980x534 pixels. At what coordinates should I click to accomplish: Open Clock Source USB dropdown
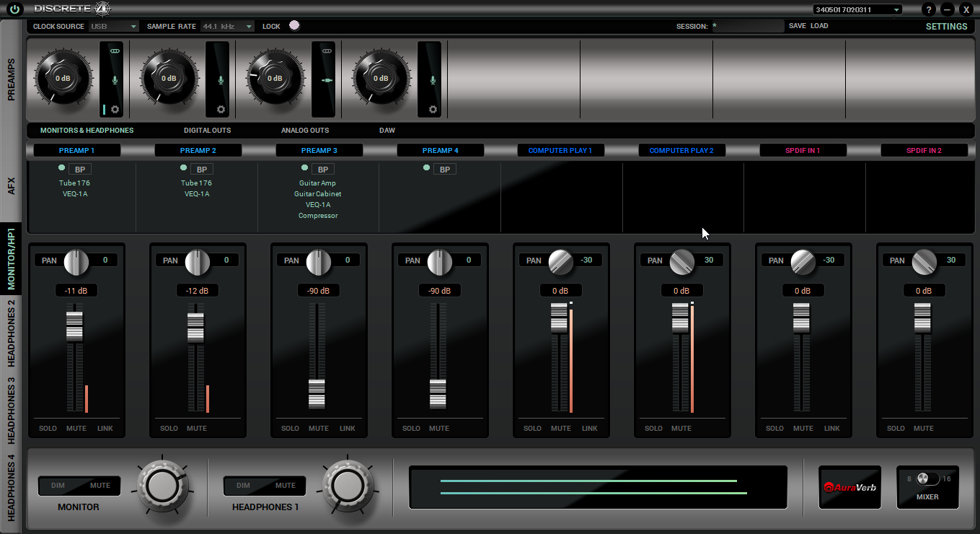pyautogui.click(x=113, y=26)
